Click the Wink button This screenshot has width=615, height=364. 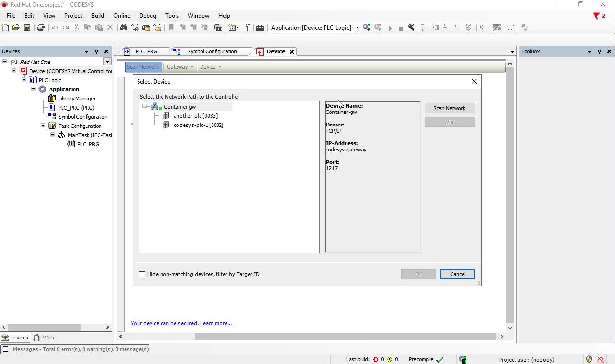point(450,122)
